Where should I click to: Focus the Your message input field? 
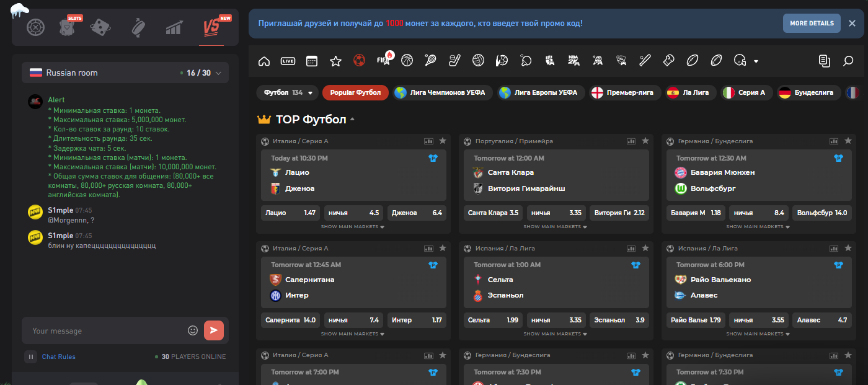(x=107, y=330)
